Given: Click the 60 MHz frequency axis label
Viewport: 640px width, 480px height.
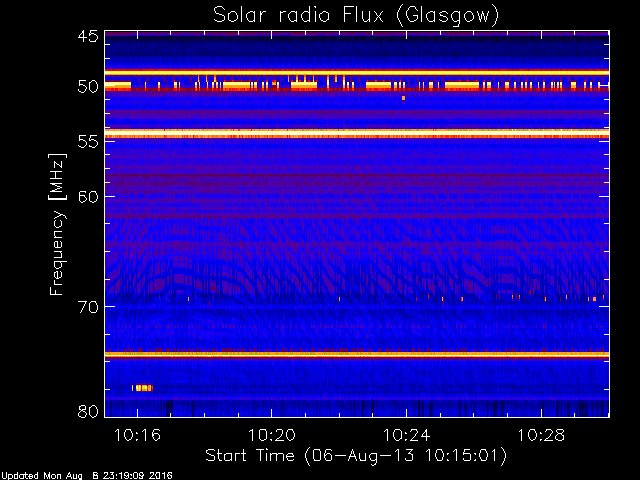Looking at the screenshot, I should 88,196.
